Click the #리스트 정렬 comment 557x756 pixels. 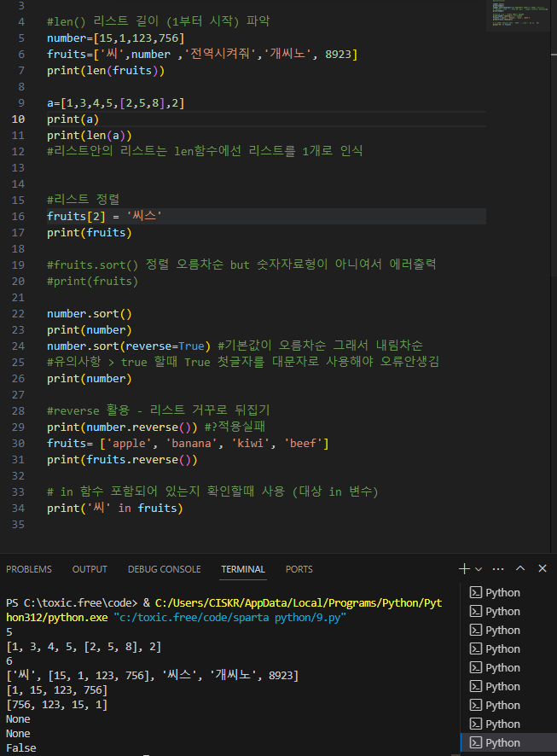click(x=83, y=200)
